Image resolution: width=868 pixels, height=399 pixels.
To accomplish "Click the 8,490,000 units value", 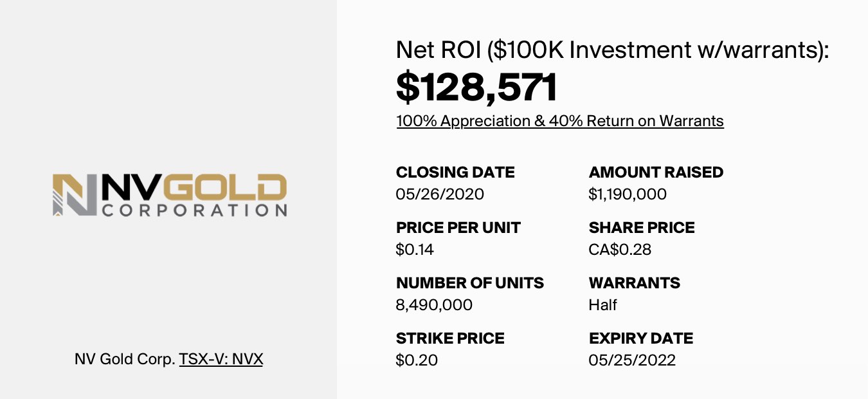I will tap(434, 305).
